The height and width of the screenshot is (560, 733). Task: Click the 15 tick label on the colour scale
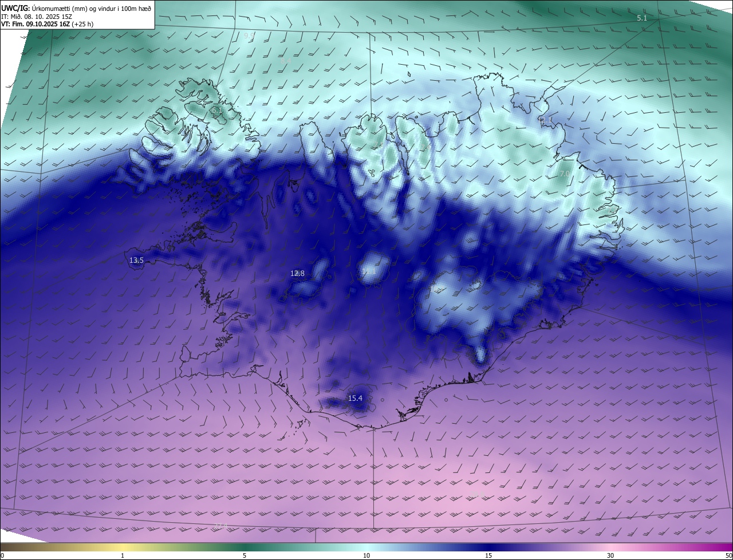pos(488,555)
